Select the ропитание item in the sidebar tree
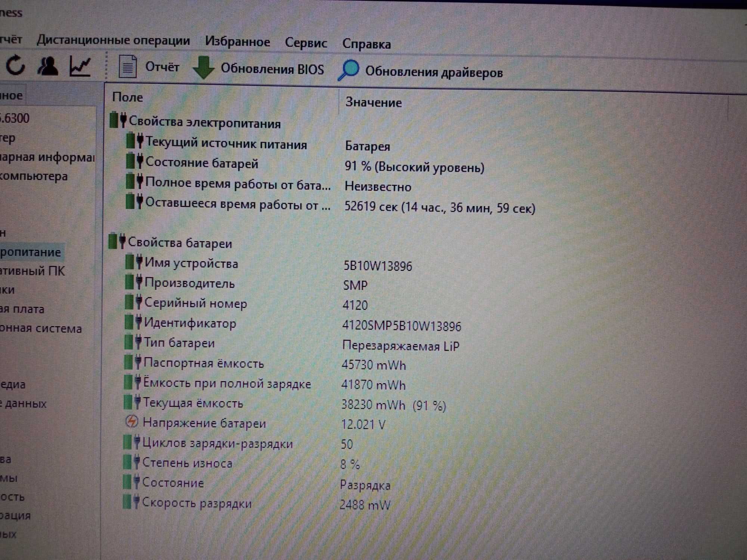 [x=30, y=252]
